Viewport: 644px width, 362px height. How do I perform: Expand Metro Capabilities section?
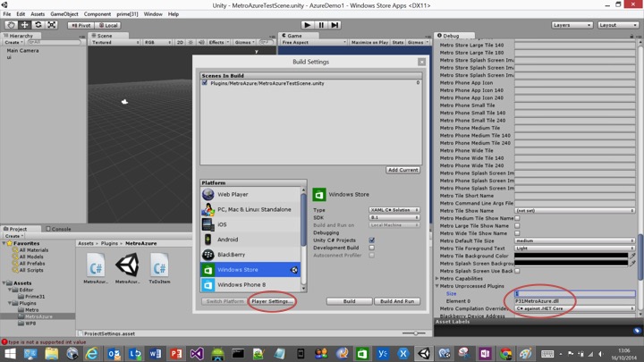[x=437, y=278]
